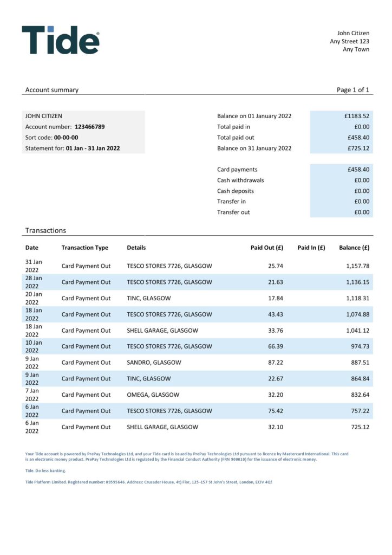Click the Page 1 of 1 indicator

pyautogui.click(x=352, y=90)
